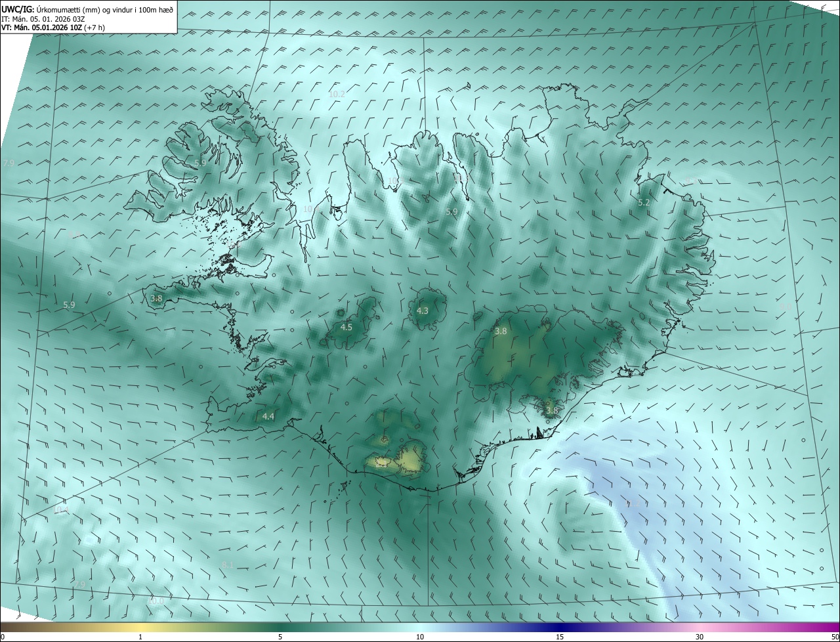
Task: Select the faint 8.1 label southwest of Iceland
Action: click(x=228, y=565)
